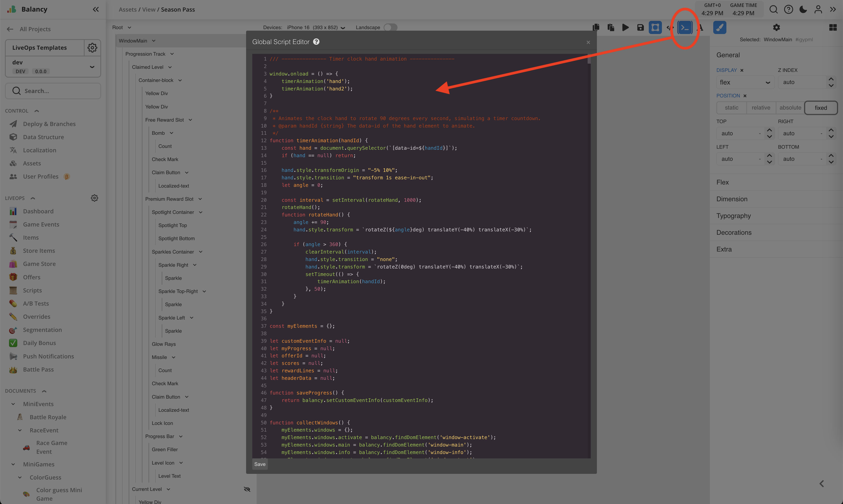Open the display flex dropdown
The image size is (843, 504).
(744, 82)
